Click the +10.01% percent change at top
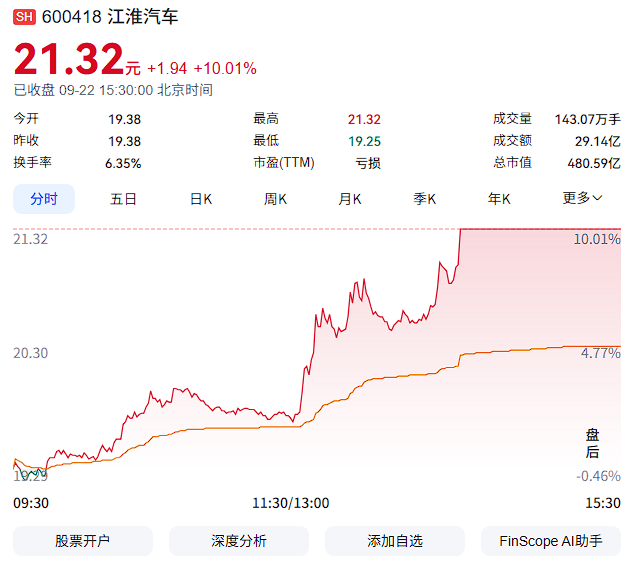 click(x=225, y=69)
